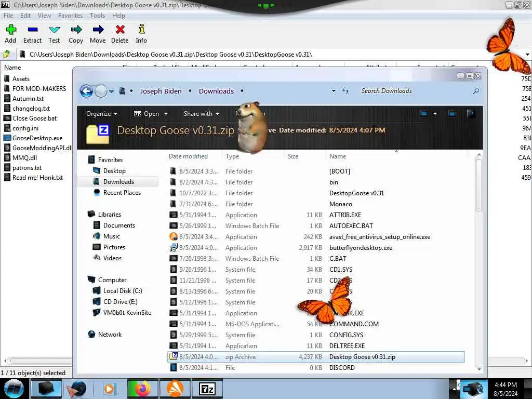Select Music library
This screenshot has width=532, height=399.
111,236
